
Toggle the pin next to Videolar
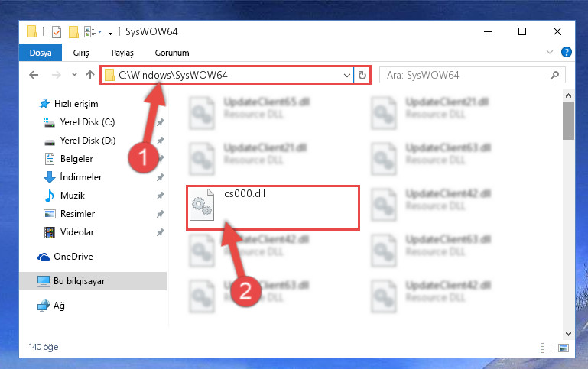tap(161, 232)
